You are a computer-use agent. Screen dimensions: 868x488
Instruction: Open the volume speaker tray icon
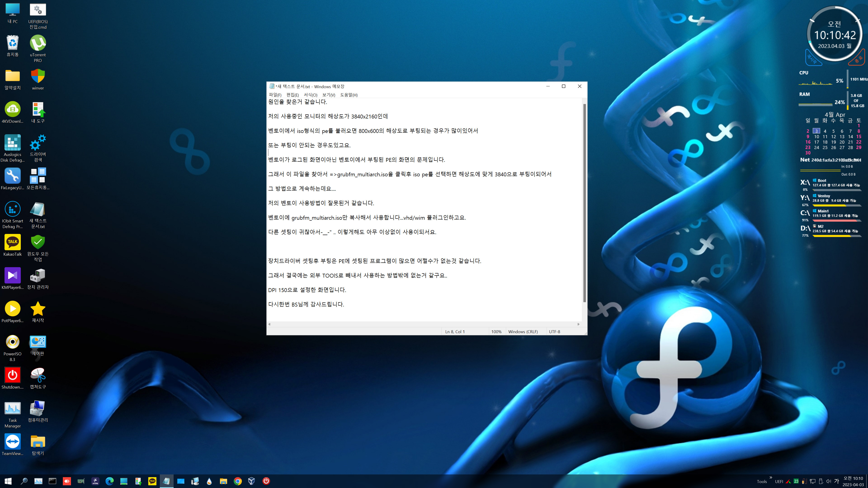click(x=828, y=481)
